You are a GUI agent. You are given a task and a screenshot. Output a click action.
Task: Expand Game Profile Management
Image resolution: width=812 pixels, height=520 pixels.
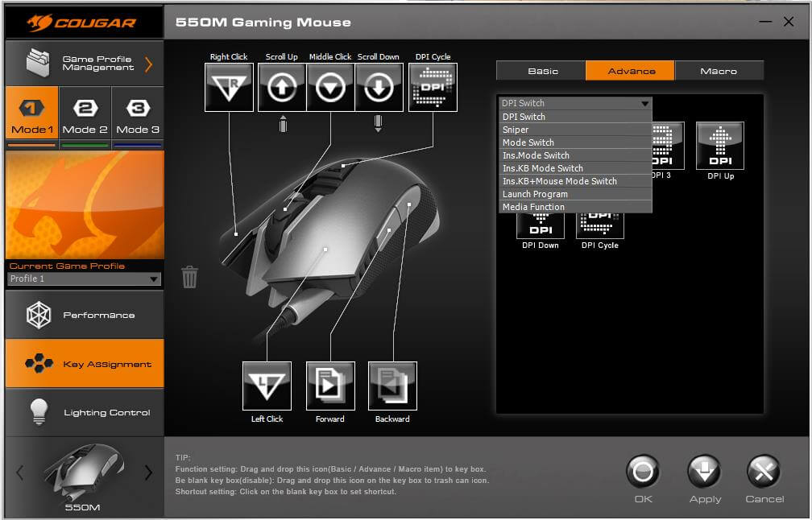point(84,64)
